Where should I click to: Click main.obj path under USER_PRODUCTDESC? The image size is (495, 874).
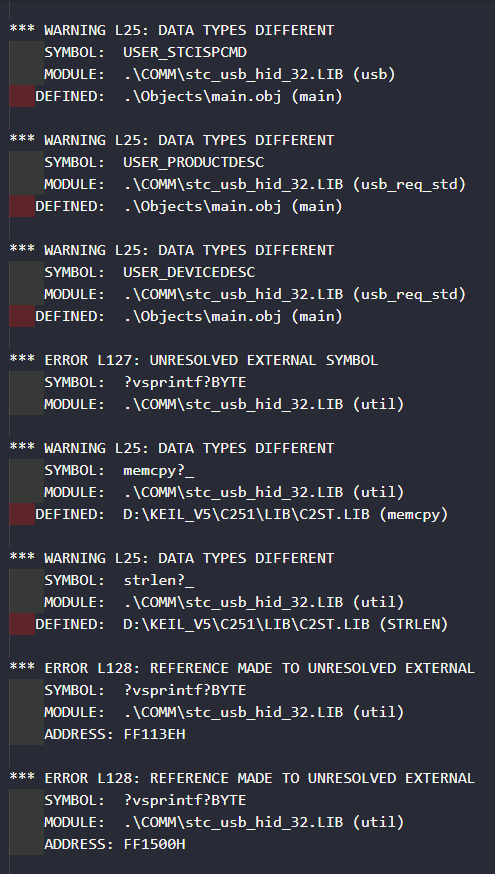tap(233, 206)
